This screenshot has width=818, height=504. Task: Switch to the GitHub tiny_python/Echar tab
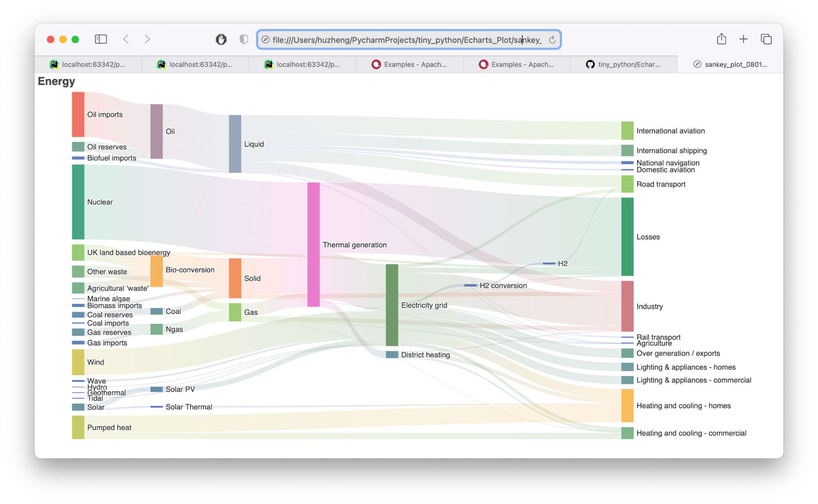(624, 64)
